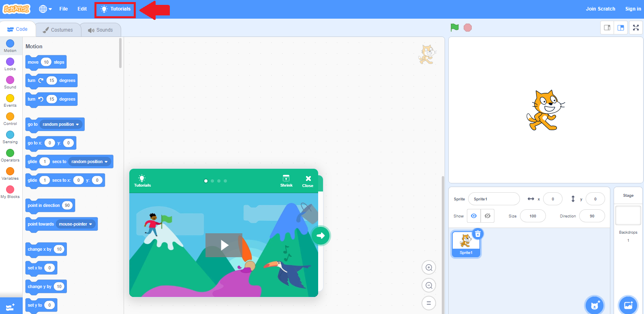Open the File menu
The image size is (644, 314).
click(64, 9)
